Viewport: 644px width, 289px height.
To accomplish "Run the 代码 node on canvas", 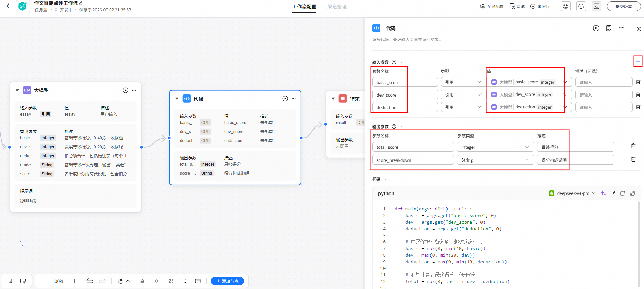I will point(285,99).
